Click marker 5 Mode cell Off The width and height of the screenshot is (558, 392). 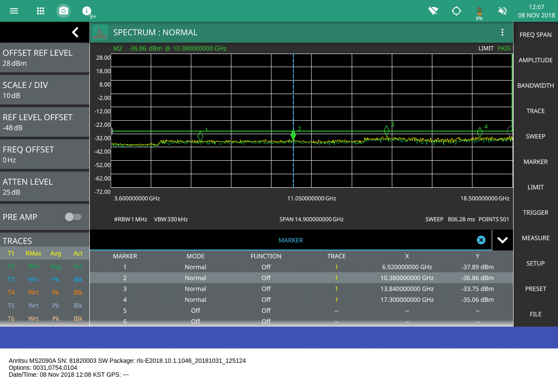195,311
